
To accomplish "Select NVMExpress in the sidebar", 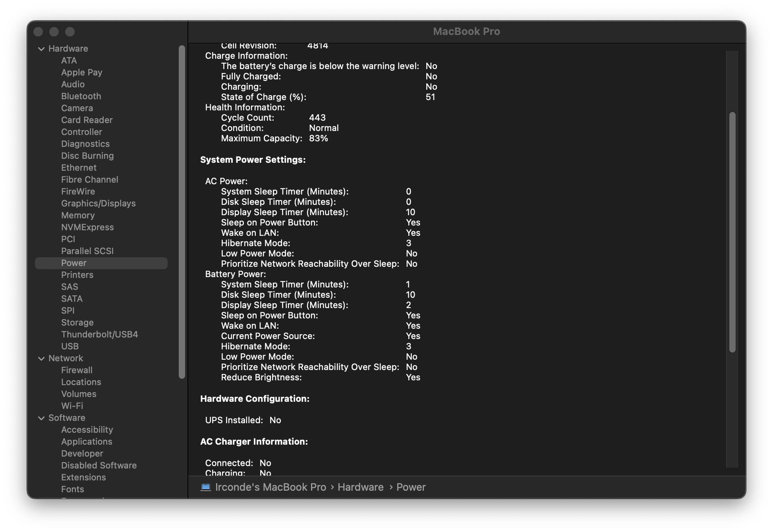I will [x=87, y=227].
